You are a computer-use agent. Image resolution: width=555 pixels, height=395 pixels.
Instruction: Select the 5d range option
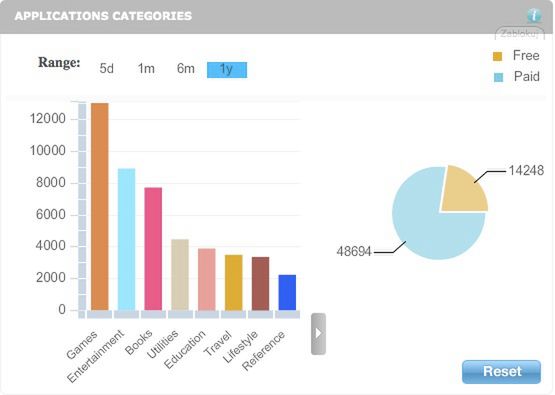coord(107,69)
